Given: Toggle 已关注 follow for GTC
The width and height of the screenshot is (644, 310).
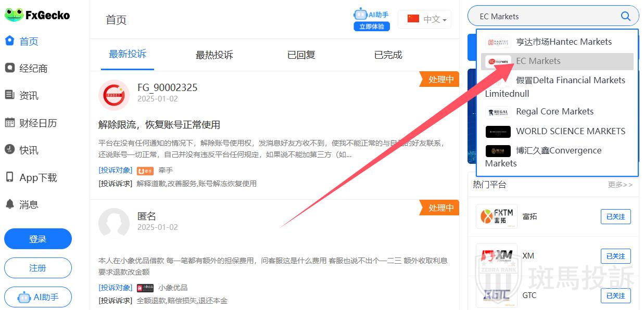Looking at the screenshot, I should click(615, 295).
